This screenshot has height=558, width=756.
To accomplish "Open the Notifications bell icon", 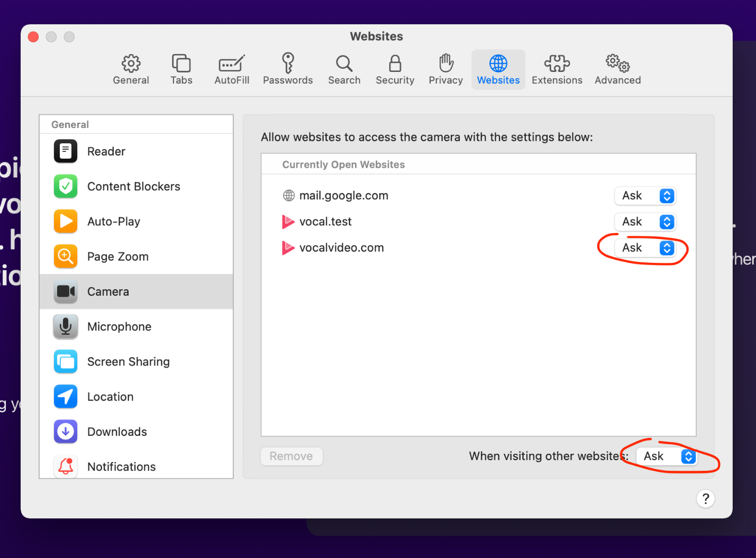I will 66,466.
